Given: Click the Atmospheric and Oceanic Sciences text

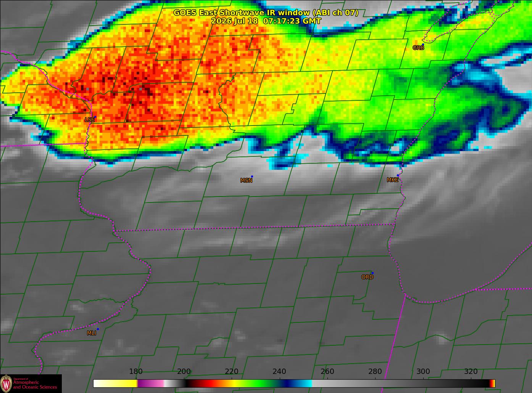Looking at the screenshot, I should point(35,385).
